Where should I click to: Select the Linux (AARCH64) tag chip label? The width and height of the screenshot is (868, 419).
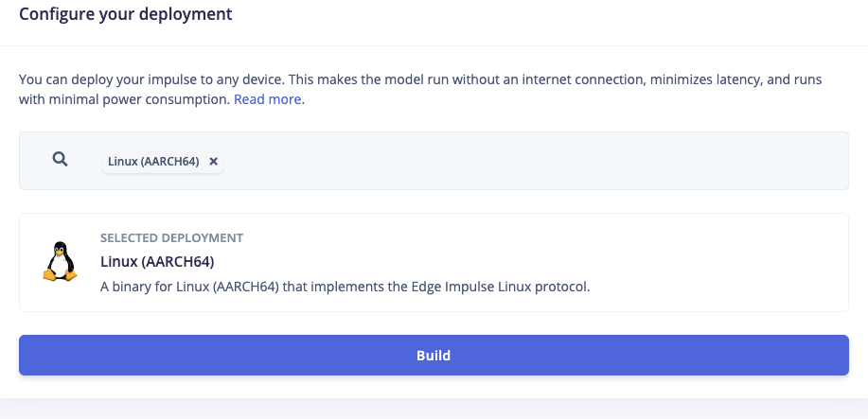[153, 162]
